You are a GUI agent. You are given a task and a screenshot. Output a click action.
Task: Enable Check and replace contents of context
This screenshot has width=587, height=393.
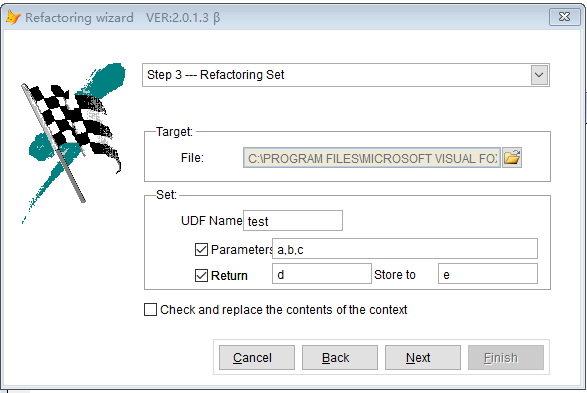coord(150,310)
